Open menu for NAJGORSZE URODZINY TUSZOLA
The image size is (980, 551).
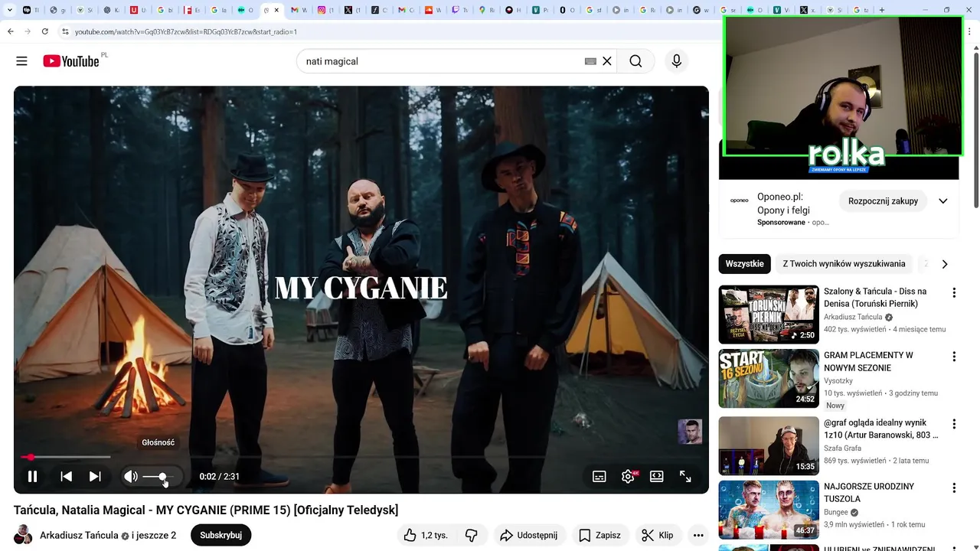[954, 487]
